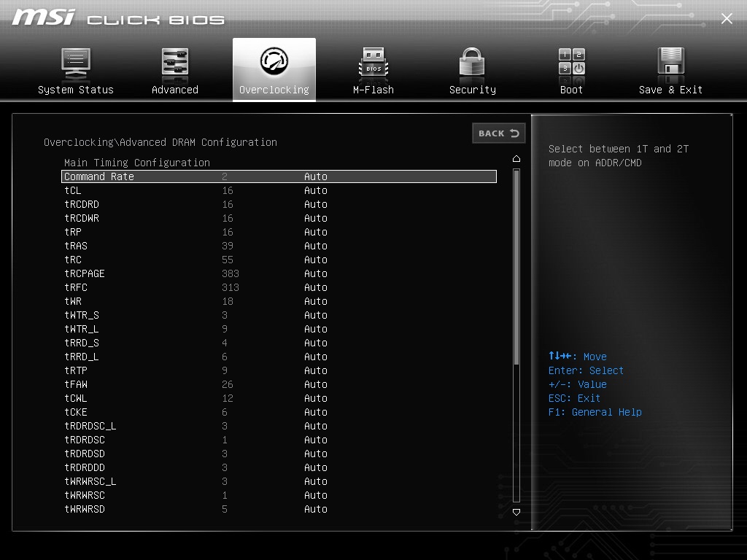This screenshot has height=560, width=747.
Task: Open tRAS Auto value setting
Action: [x=316, y=246]
